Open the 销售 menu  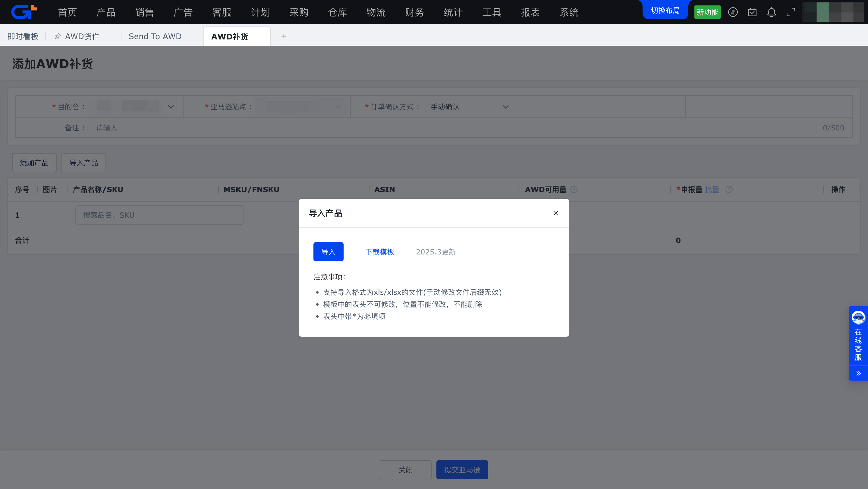click(145, 12)
